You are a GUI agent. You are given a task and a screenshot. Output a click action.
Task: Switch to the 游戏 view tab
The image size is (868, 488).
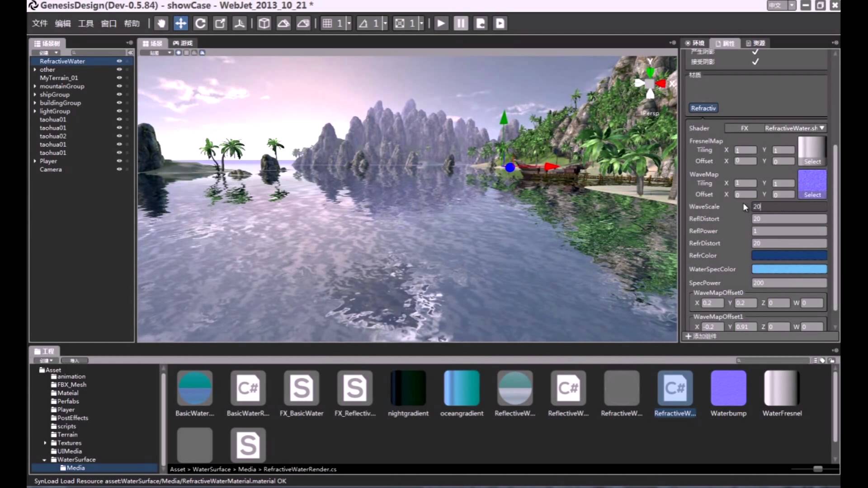(x=183, y=43)
